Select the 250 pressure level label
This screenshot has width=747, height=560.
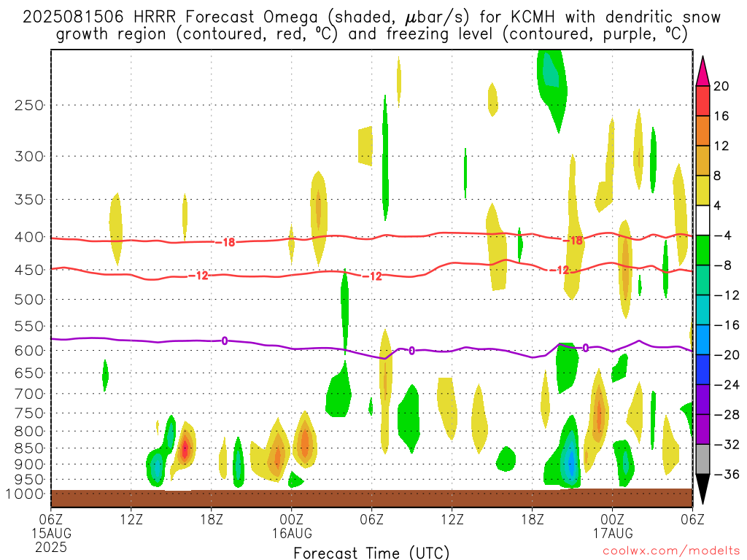(29, 105)
